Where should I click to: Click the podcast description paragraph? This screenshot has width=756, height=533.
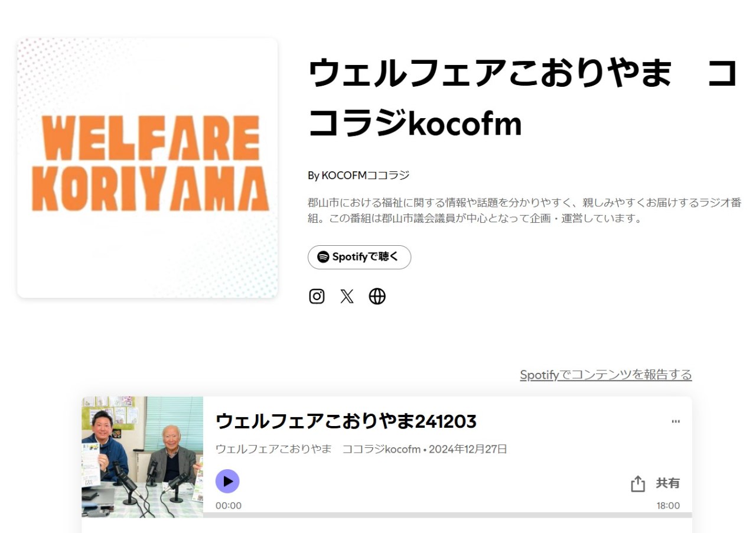[x=524, y=210]
